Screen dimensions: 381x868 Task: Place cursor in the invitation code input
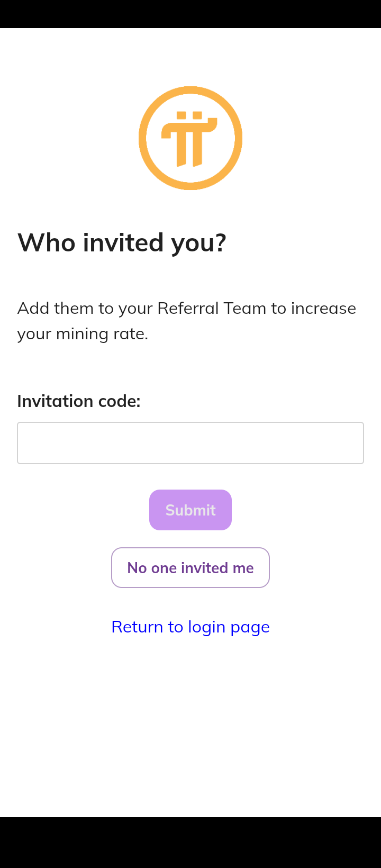pos(190,443)
